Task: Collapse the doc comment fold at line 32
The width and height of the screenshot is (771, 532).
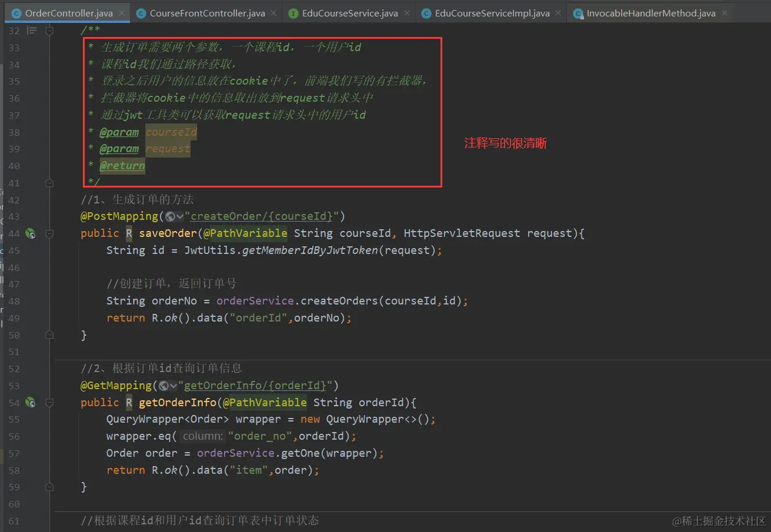Action: (50, 31)
